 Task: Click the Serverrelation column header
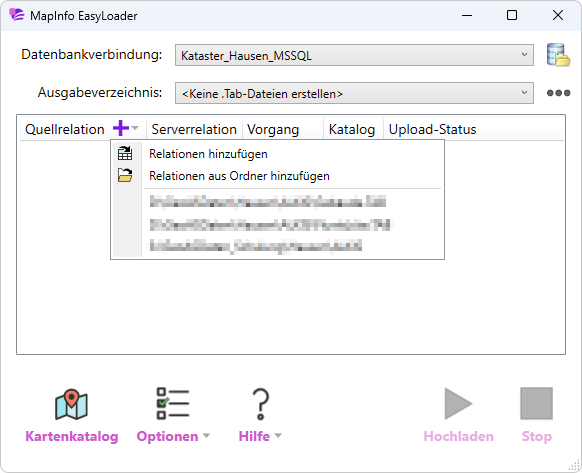click(x=194, y=129)
